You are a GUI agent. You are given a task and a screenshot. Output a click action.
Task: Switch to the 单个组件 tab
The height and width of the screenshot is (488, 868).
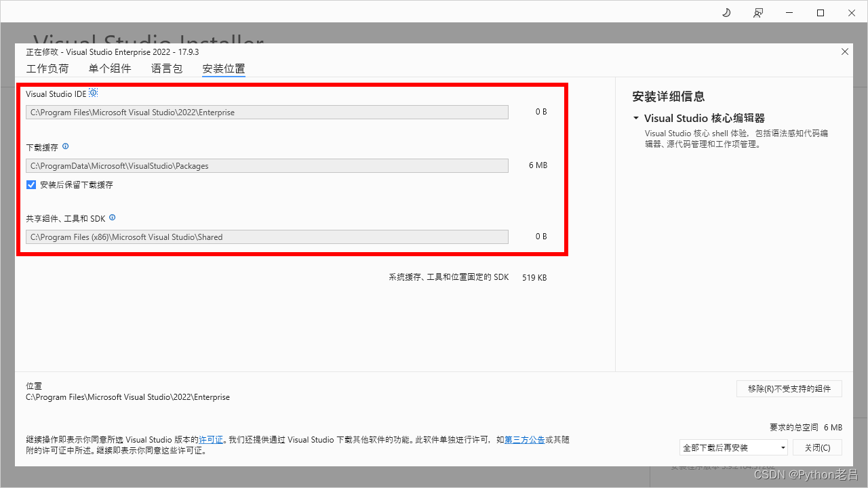point(110,68)
